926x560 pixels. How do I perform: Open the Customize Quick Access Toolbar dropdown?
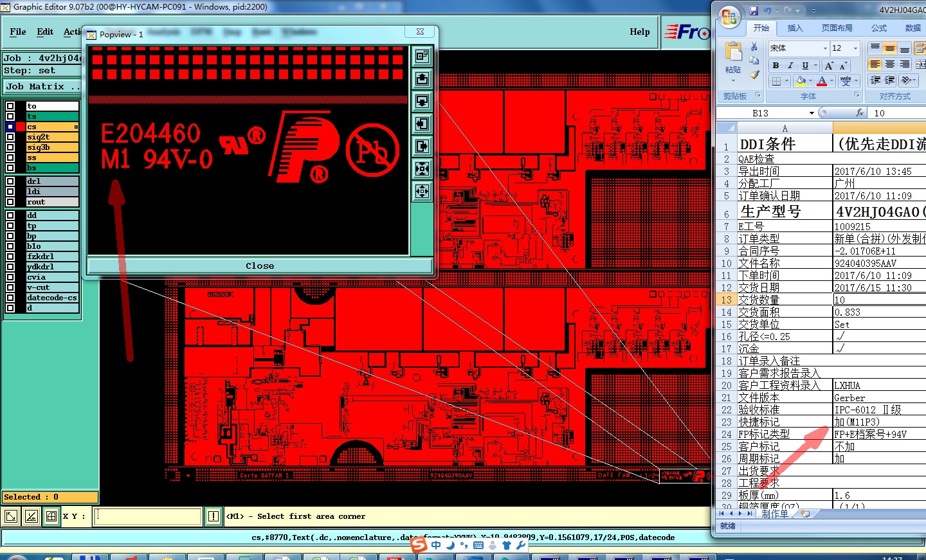coord(813,11)
